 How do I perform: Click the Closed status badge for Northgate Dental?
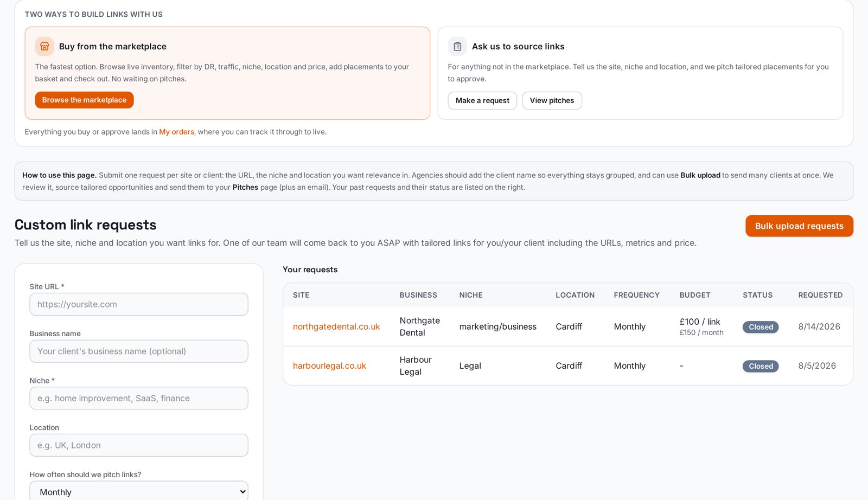(761, 327)
